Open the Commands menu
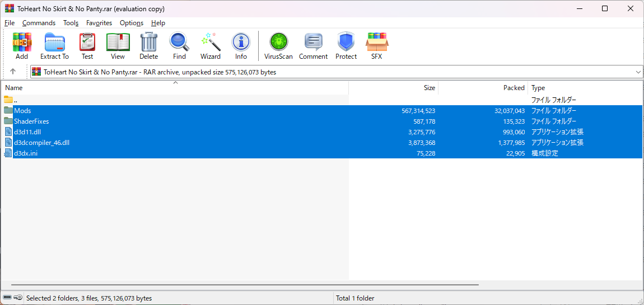Image resolution: width=644 pixels, height=305 pixels. pyautogui.click(x=39, y=23)
